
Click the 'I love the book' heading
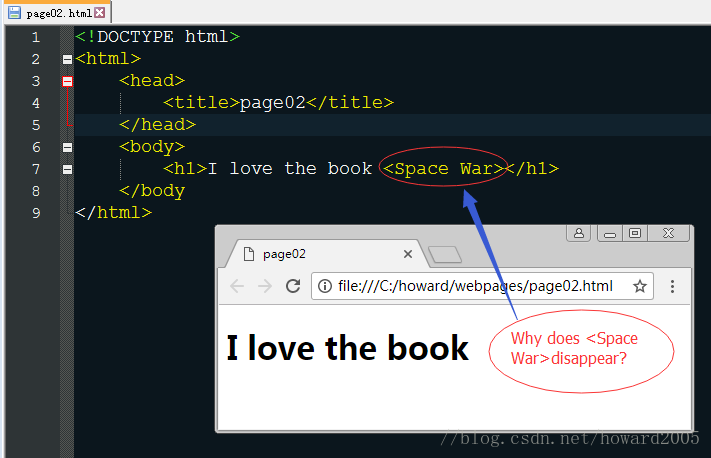coord(347,348)
